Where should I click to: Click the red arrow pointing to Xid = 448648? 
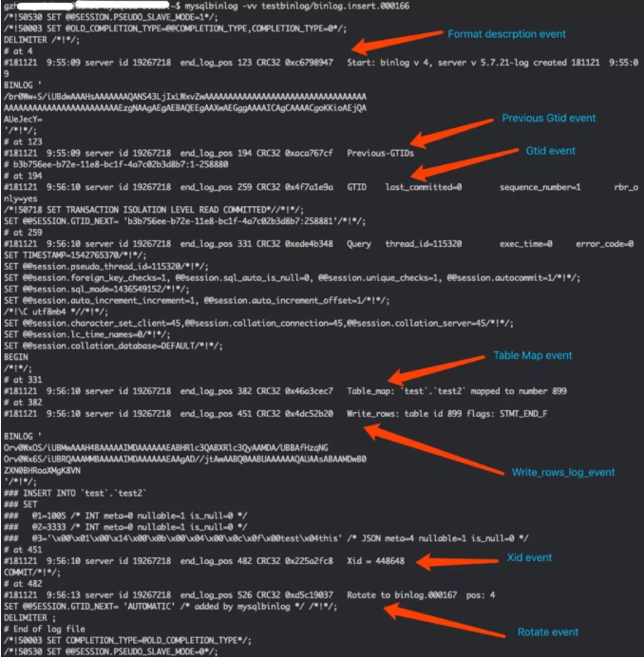457,561
